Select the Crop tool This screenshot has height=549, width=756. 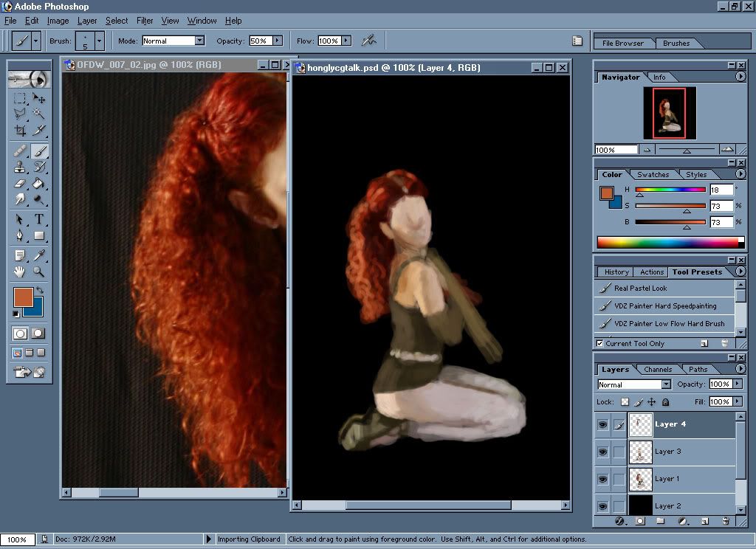(21, 131)
